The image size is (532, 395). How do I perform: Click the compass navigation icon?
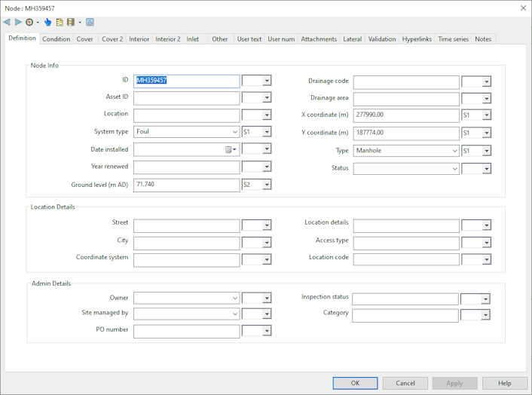(29, 22)
